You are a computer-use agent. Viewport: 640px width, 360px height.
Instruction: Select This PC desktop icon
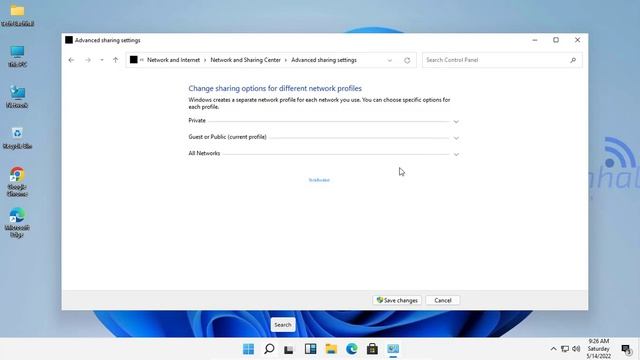click(x=18, y=56)
